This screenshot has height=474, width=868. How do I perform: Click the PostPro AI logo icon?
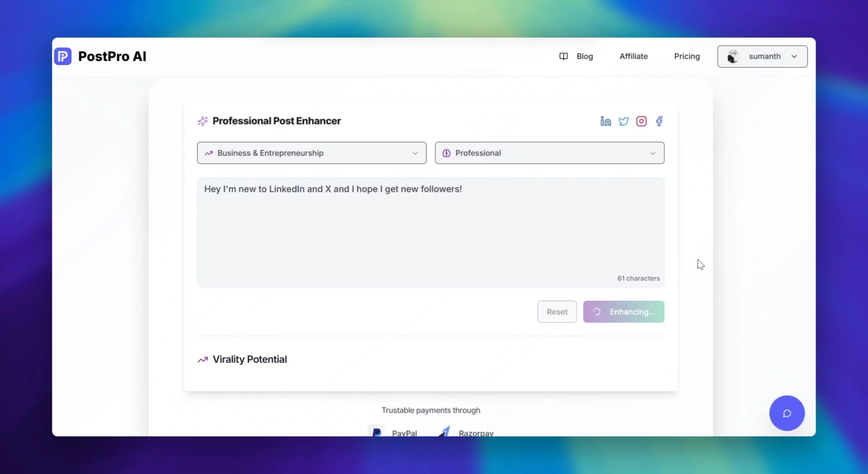point(63,57)
